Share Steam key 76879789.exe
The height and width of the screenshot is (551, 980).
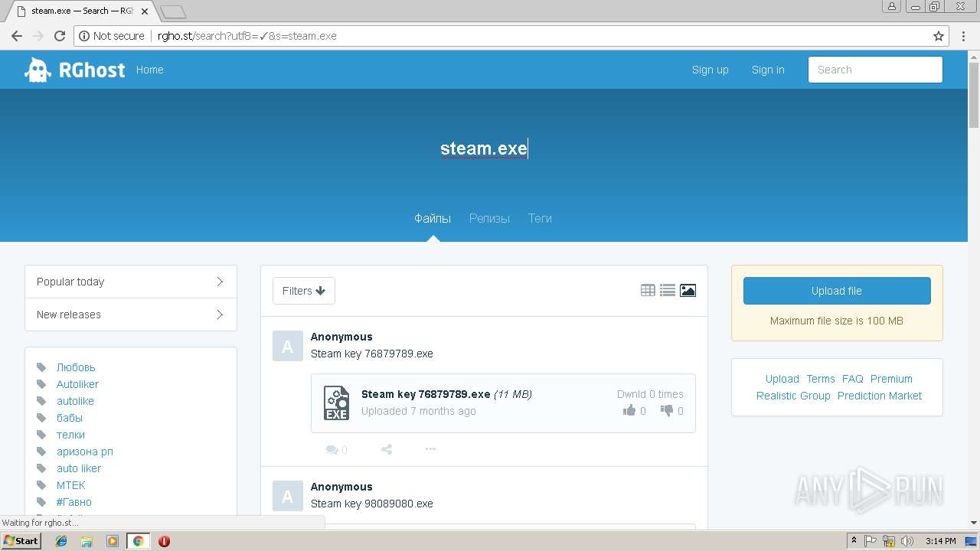(x=387, y=449)
